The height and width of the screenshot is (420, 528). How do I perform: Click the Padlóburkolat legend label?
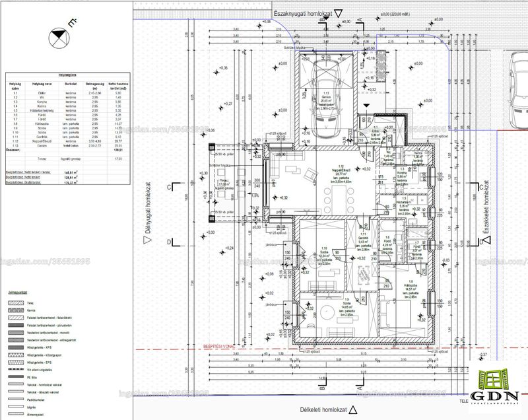36,400
